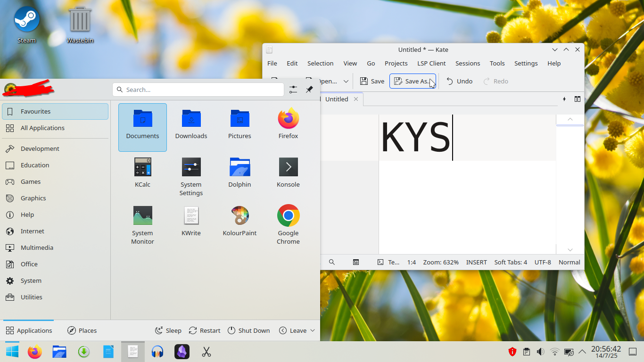Click the Sleep button
Image resolution: width=644 pixels, height=362 pixels.
168,330
